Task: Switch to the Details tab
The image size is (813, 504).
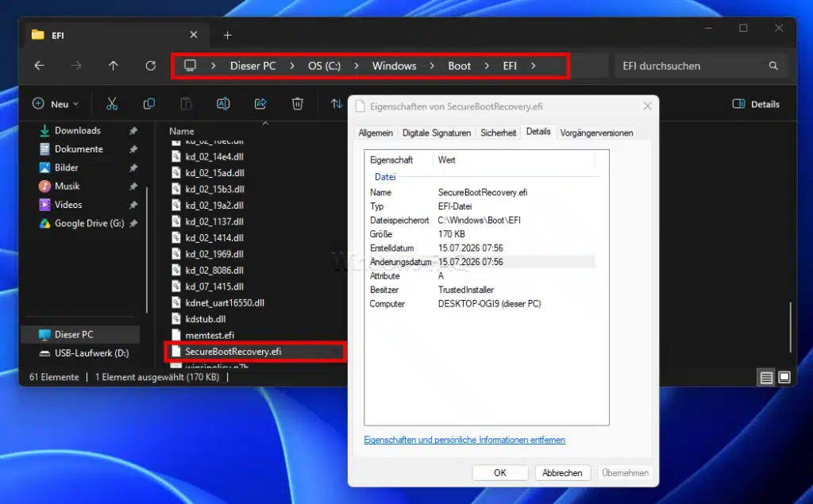Action: pyautogui.click(x=538, y=132)
